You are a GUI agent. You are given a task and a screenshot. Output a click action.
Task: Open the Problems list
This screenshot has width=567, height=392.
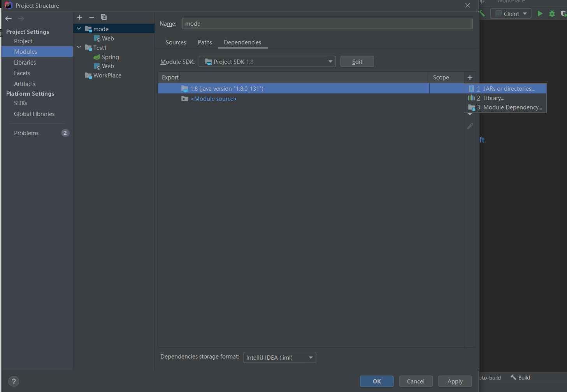coord(26,133)
